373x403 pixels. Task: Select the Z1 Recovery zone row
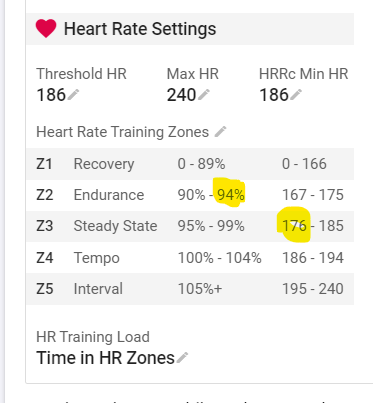pyautogui.click(x=190, y=164)
